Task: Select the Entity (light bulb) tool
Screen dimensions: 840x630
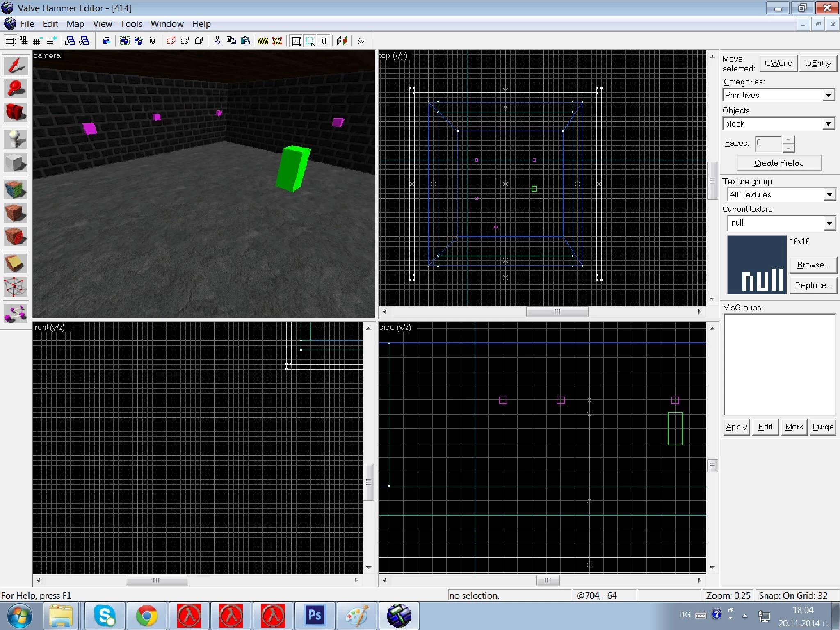Action: (16, 139)
